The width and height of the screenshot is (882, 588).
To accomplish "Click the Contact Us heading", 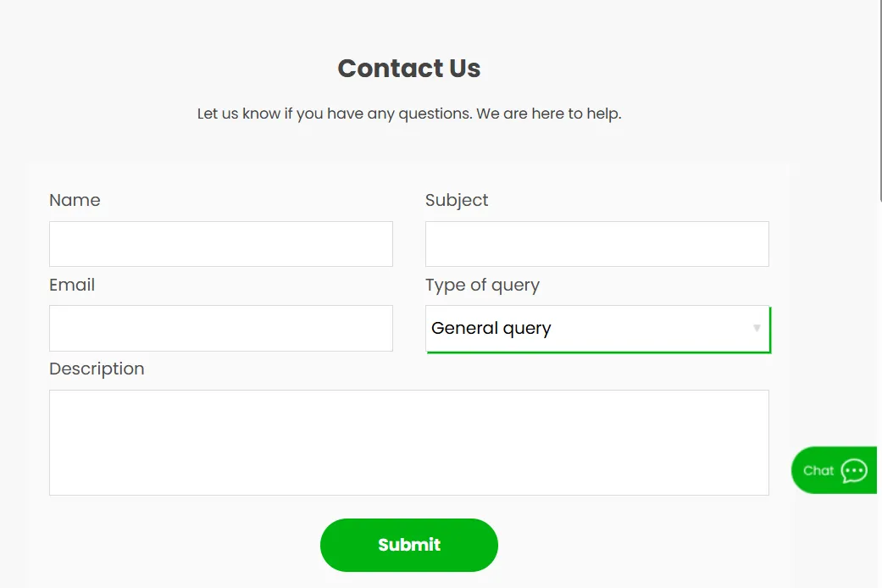I will pos(409,69).
